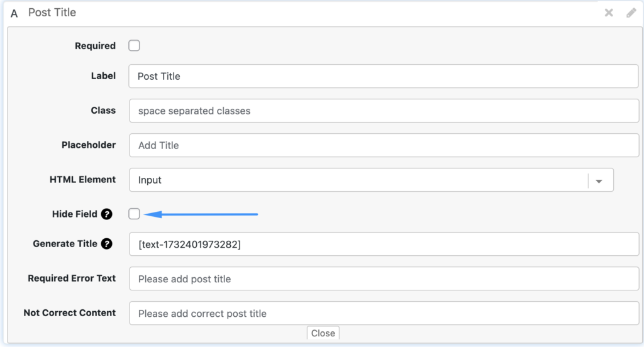This screenshot has width=644, height=347.
Task: Focus the Required Error Text input
Action: tap(384, 278)
